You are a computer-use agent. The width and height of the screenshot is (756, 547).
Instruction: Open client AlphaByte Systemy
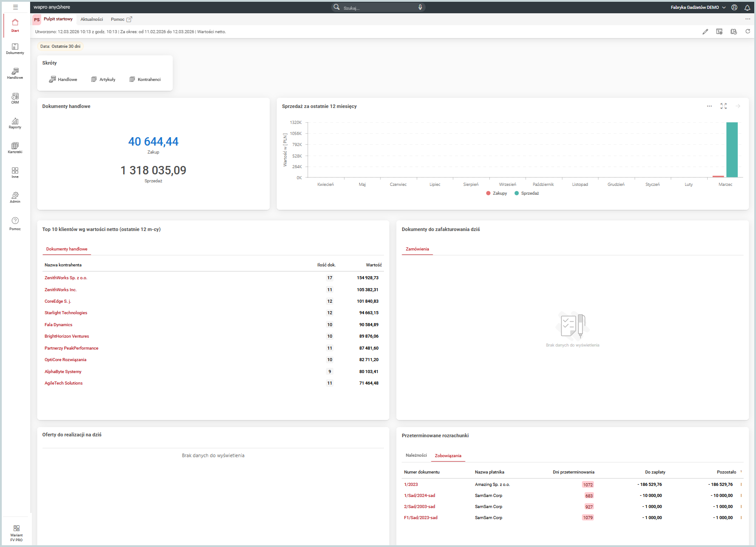[63, 372]
